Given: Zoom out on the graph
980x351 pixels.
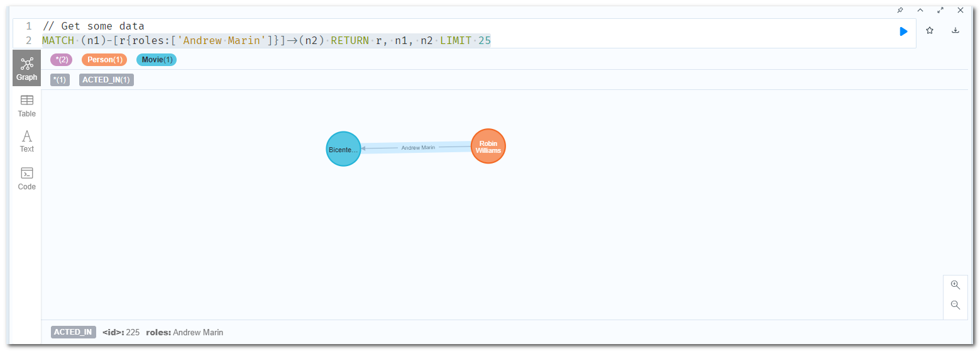Looking at the screenshot, I should 955,305.
